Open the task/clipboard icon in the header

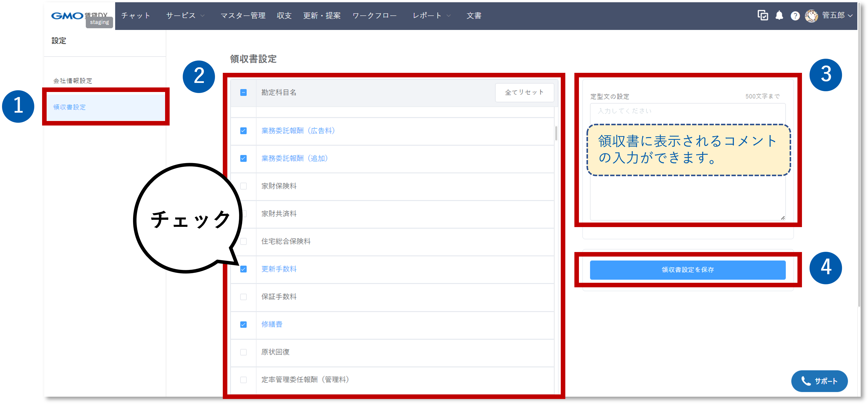tap(763, 15)
